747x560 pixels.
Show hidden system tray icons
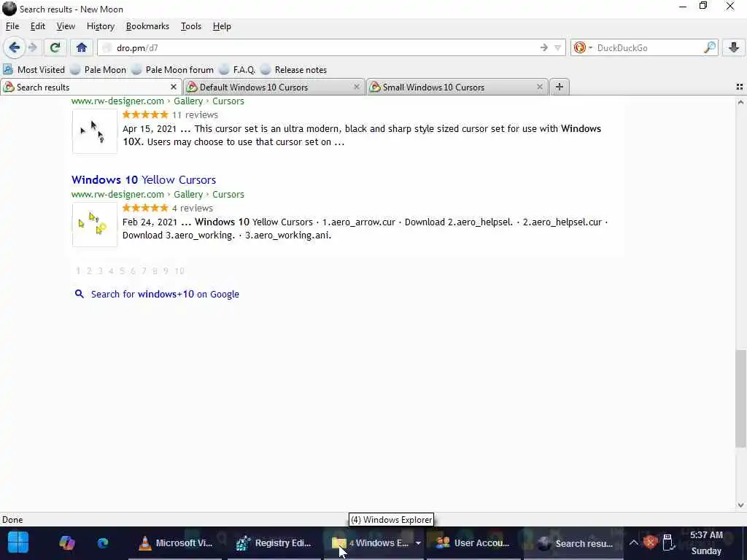[633, 542]
